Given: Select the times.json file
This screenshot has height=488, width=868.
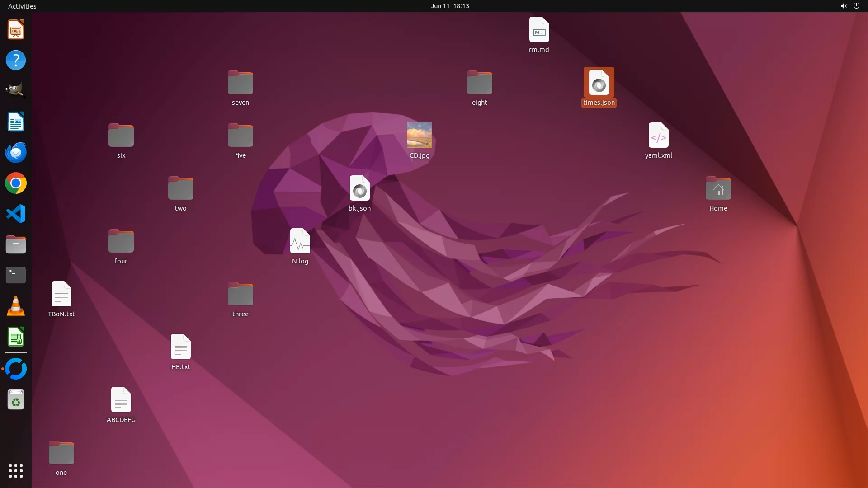Looking at the screenshot, I should pos(599,84).
